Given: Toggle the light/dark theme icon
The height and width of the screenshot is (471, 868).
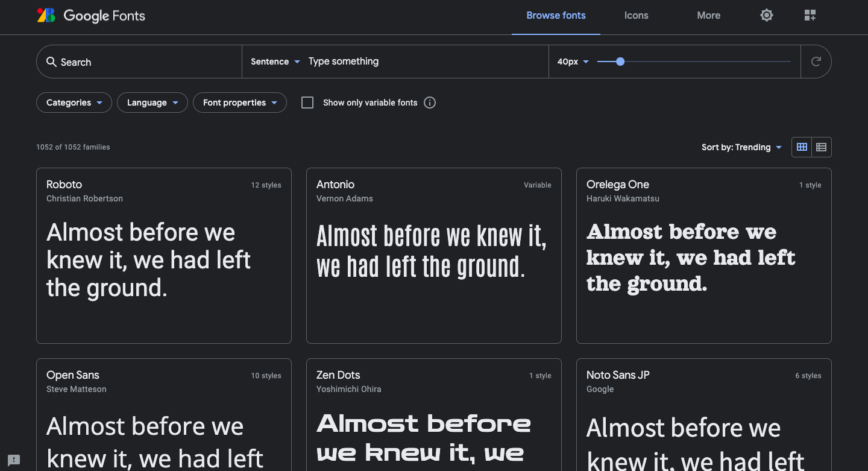Looking at the screenshot, I should 767,16.
